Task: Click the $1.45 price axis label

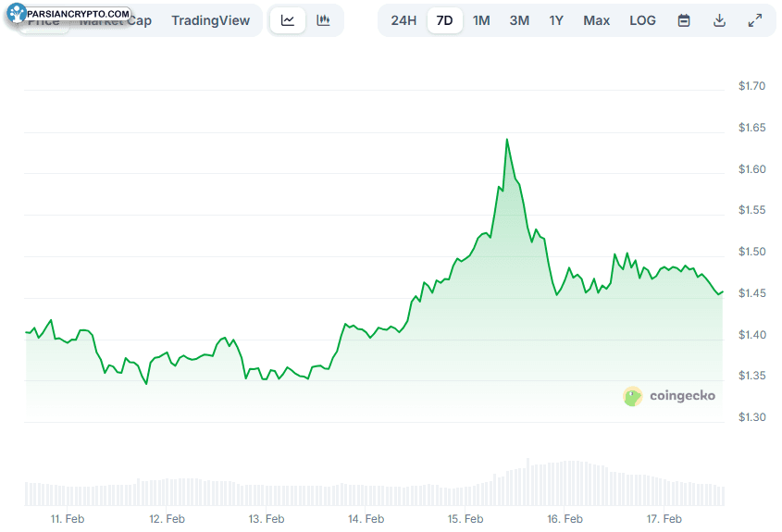Action: pos(751,293)
